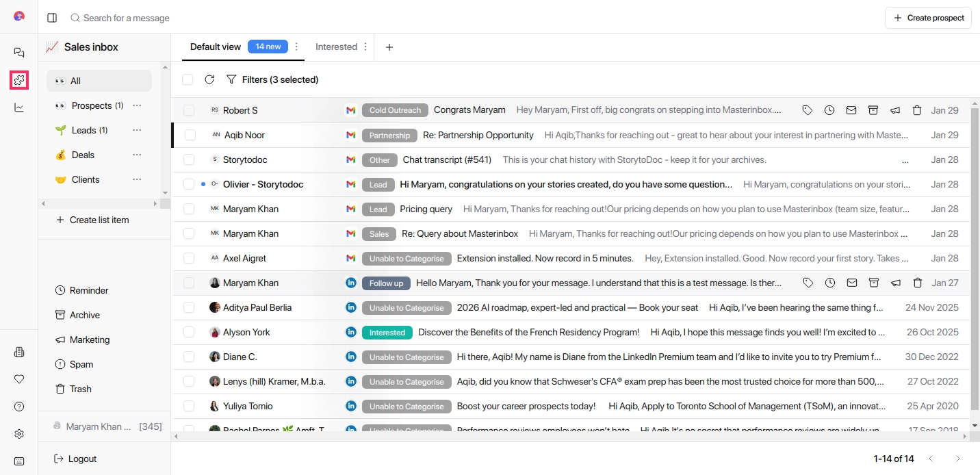This screenshot has height=475, width=980.
Task: Open the integrations puzzle icon in sidebar
Action: coord(19,80)
